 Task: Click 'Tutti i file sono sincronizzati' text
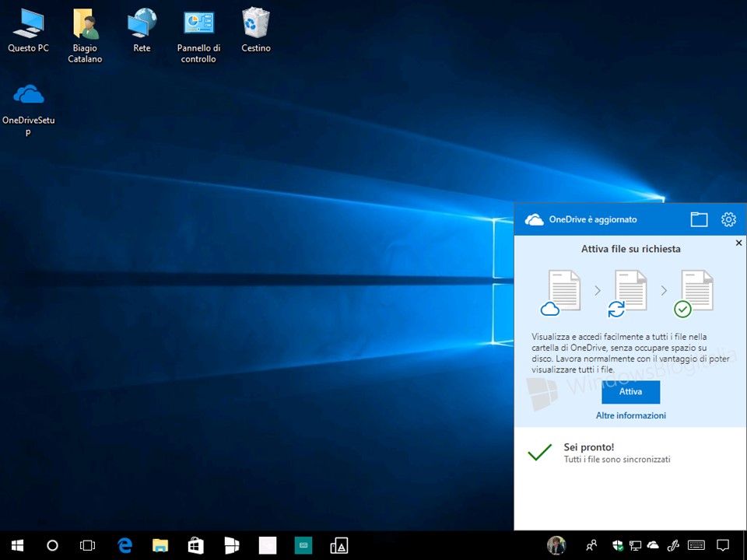[617, 460]
